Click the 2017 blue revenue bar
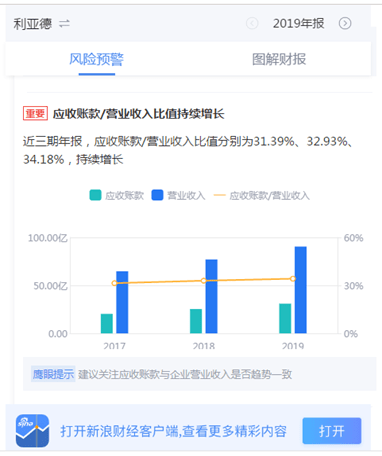Screen dimensions: 382x456 [122, 302]
